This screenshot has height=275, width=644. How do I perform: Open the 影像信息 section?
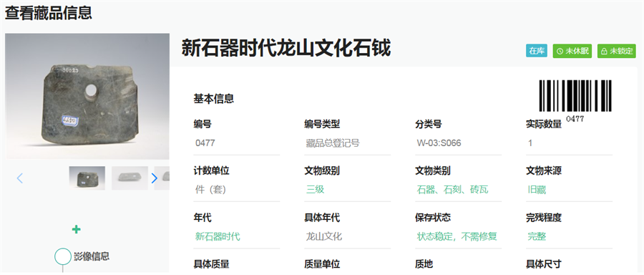tap(92, 256)
